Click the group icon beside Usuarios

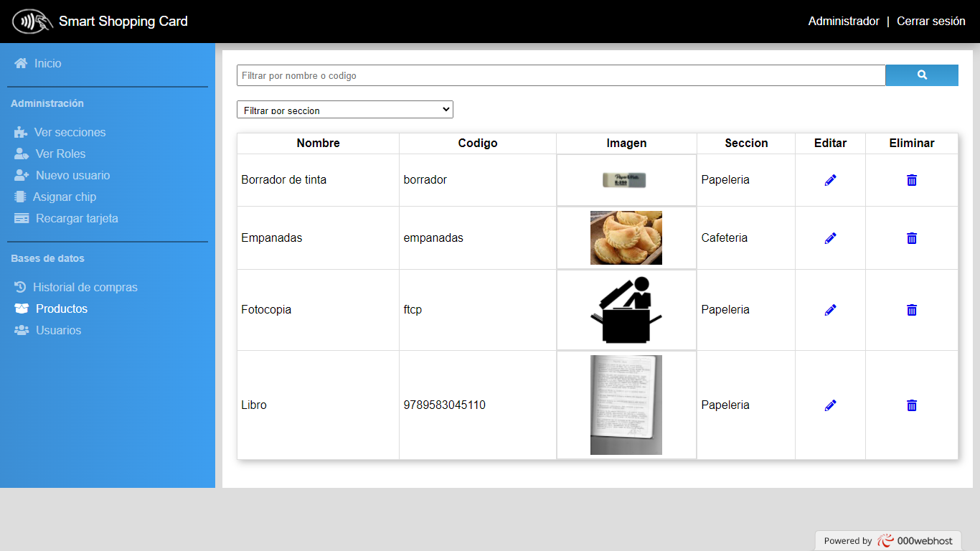[22, 331]
